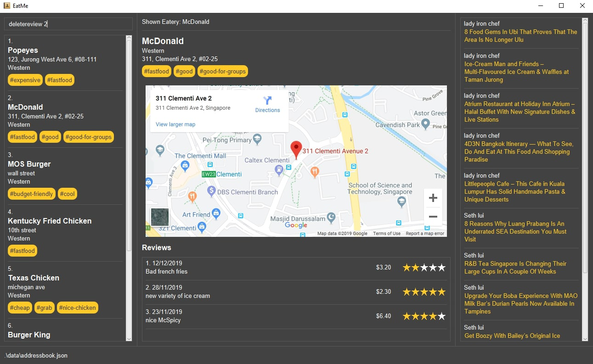
Task: Click the #grab tag under Texas Chicken
Action: tap(45, 308)
